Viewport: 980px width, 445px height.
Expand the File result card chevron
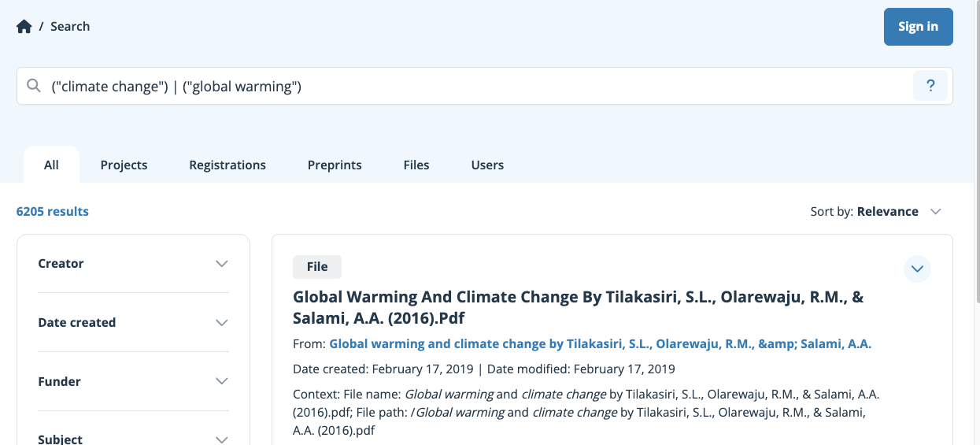tap(917, 269)
